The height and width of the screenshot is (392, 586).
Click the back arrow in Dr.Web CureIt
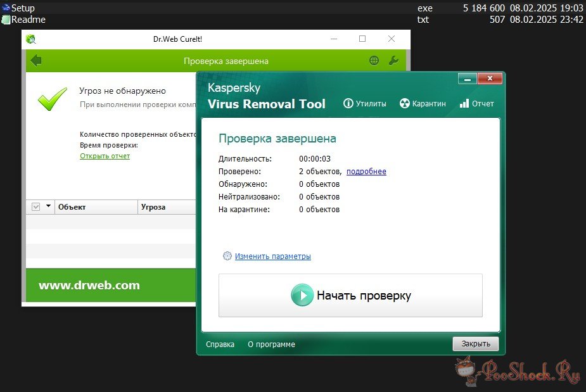coord(36,61)
